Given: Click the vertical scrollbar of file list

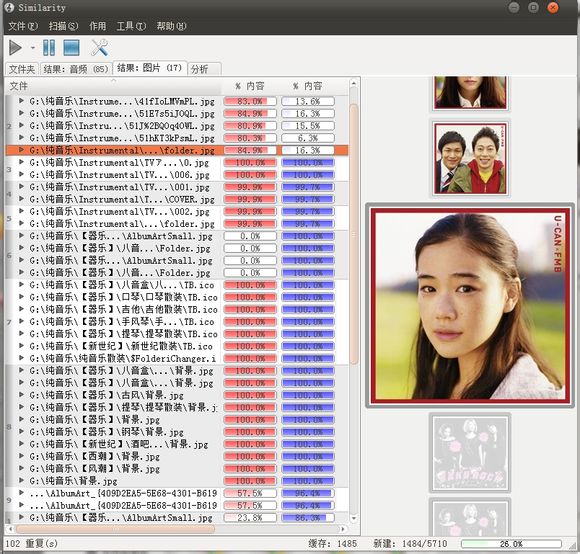Looking at the screenshot, I should (354, 234).
